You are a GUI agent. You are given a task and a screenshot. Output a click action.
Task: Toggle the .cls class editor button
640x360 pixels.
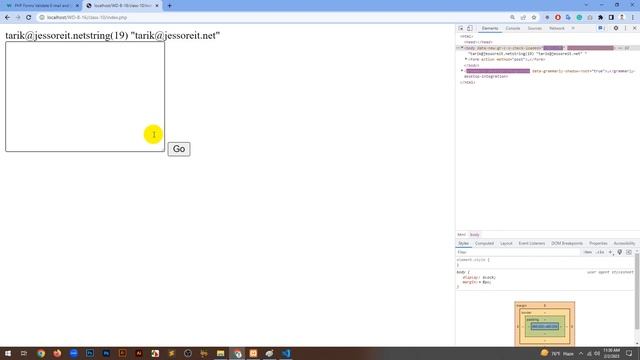point(600,252)
